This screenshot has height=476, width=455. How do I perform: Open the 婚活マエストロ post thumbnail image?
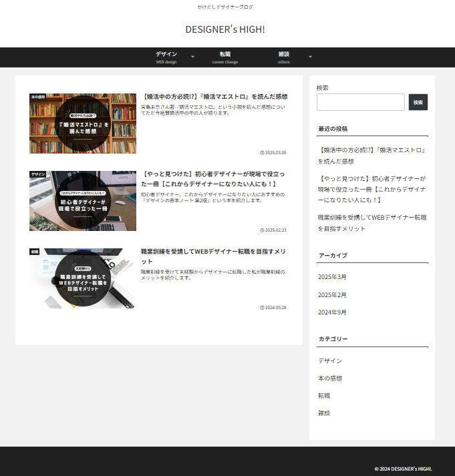83,124
